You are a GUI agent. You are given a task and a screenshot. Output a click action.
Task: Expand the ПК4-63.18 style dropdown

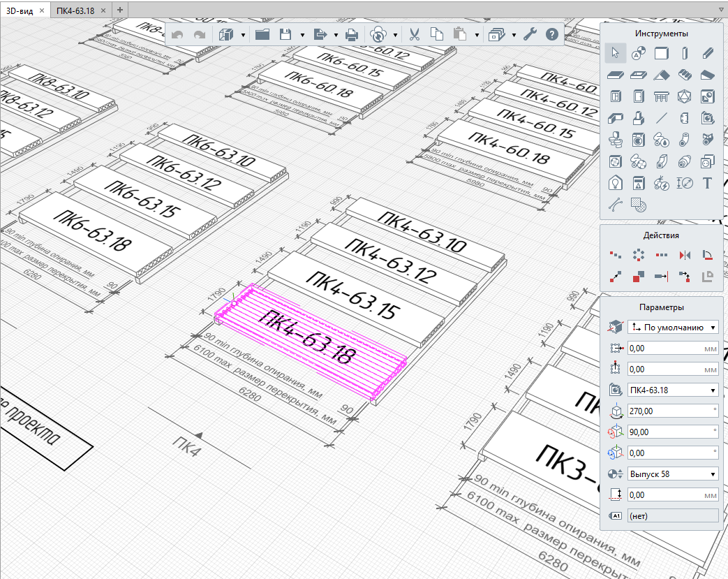tap(673, 390)
